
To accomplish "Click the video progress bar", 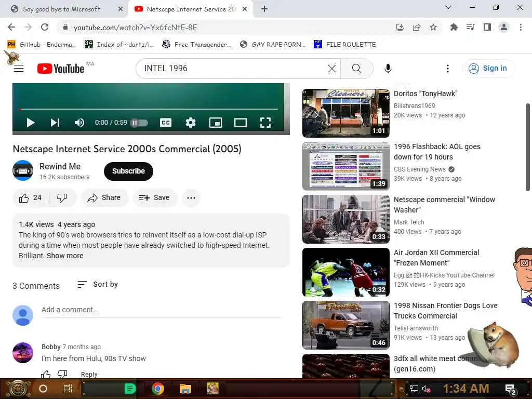I will pos(149,109).
